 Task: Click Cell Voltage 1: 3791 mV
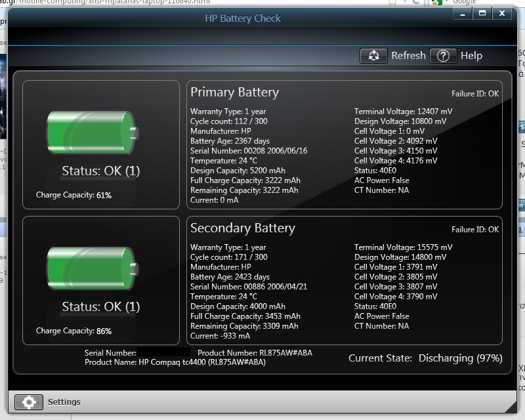click(x=396, y=267)
